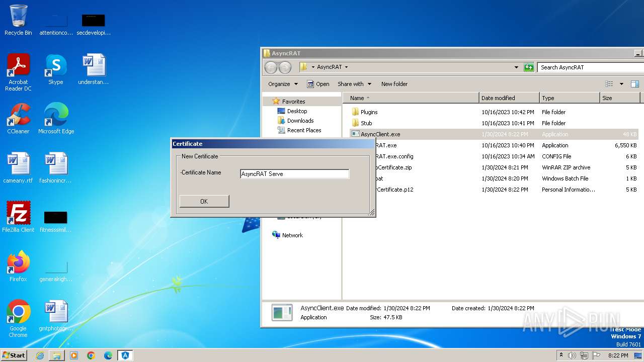Viewport: 644px width, 362px height.
Task: Open fitnesssmil... desktop file
Action: [x=56, y=222]
